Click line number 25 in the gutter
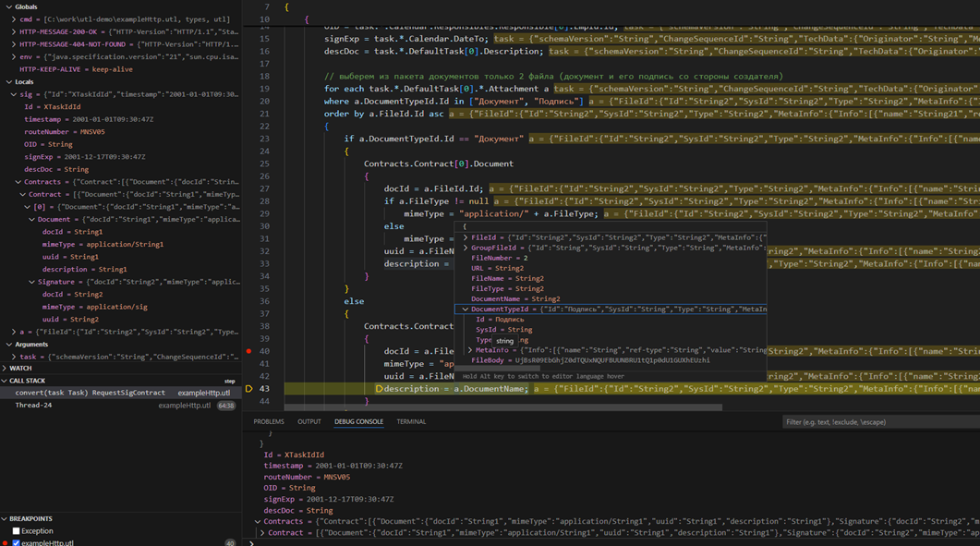The height and width of the screenshot is (546, 980). (264, 164)
